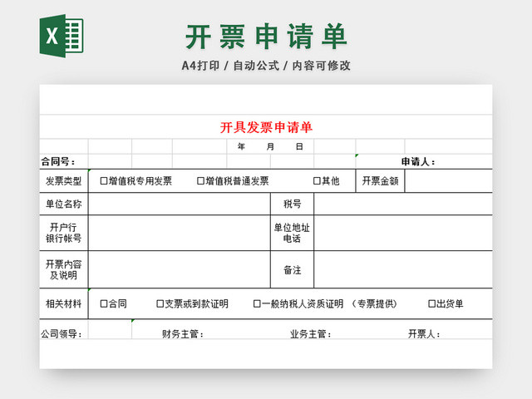The height and width of the screenshot is (399, 532).
Task: Check the 其他 invoice type checkbox
Action: click(x=317, y=181)
